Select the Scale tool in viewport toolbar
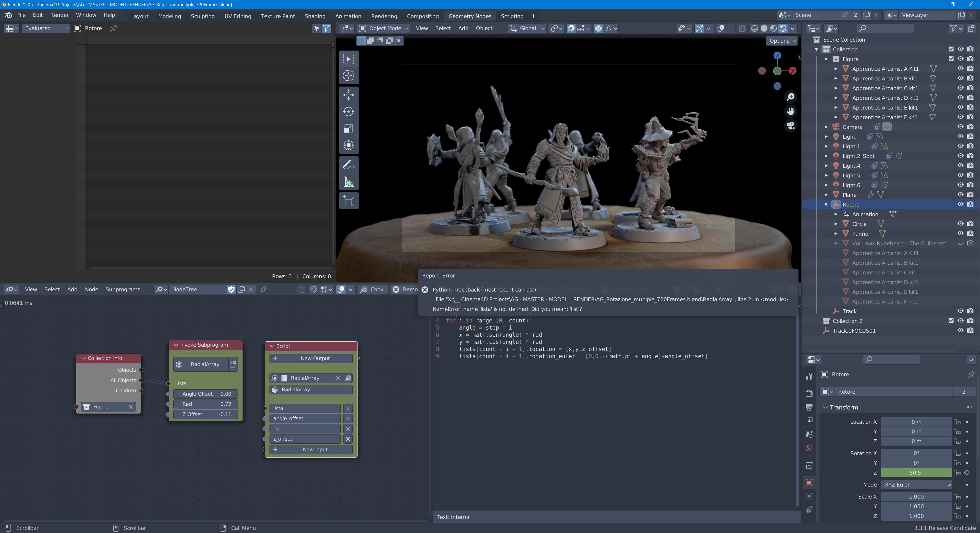980x533 pixels. pyautogui.click(x=348, y=129)
